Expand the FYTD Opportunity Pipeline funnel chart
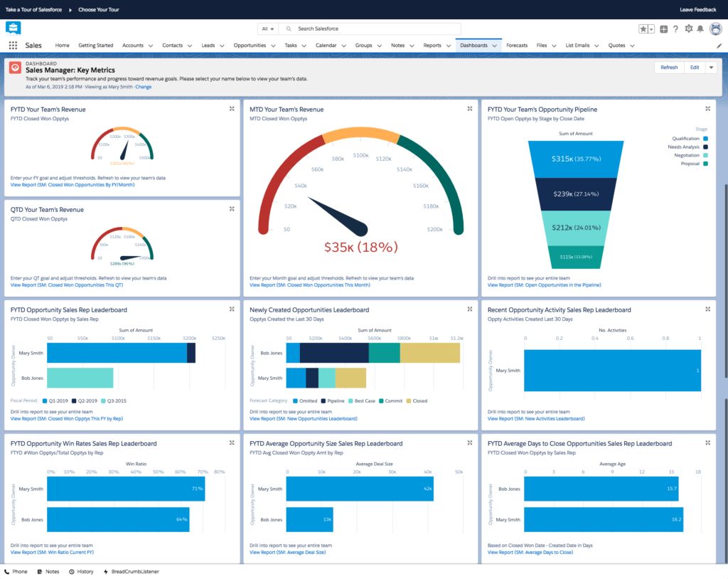Screen dimensions: 728x579 pyautogui.click(x=707, y=109)
